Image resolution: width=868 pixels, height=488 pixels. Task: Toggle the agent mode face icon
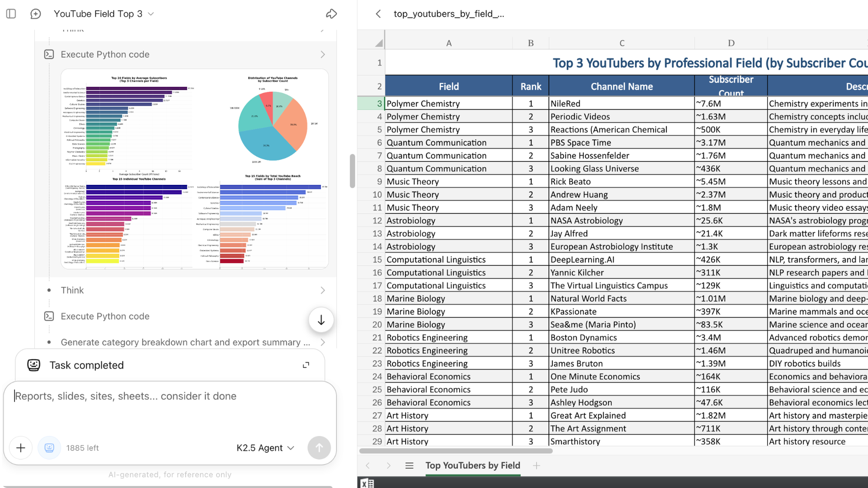[49, 448]
